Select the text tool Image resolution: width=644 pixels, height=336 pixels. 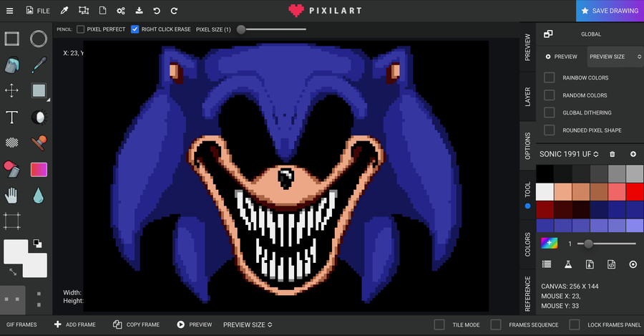click(12, 117)
